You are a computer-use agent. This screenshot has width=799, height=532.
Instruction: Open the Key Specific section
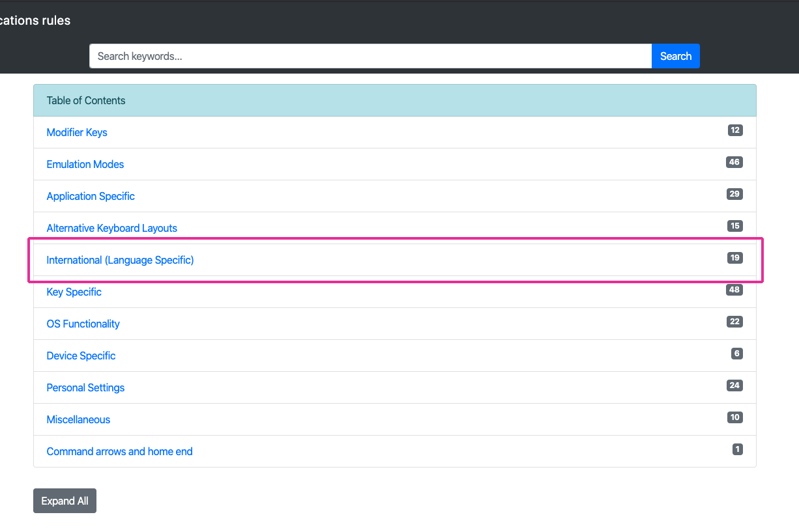pyautogui.click(x=74, y=292)
